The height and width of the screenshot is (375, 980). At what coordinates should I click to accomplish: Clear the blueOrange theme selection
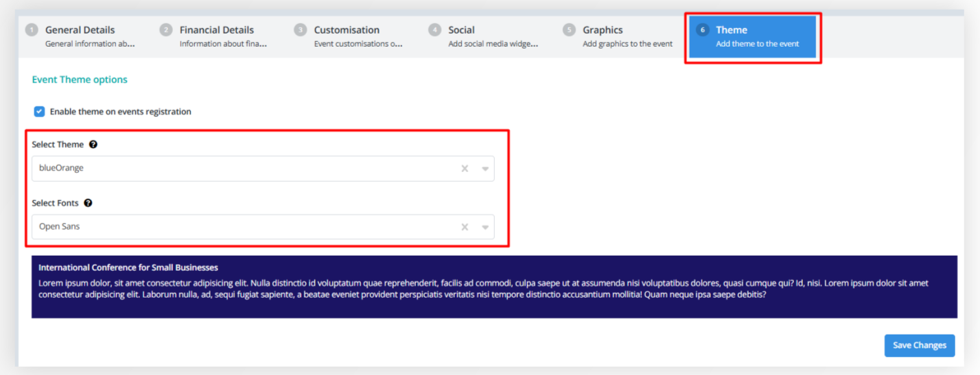[x=465, y=169]
